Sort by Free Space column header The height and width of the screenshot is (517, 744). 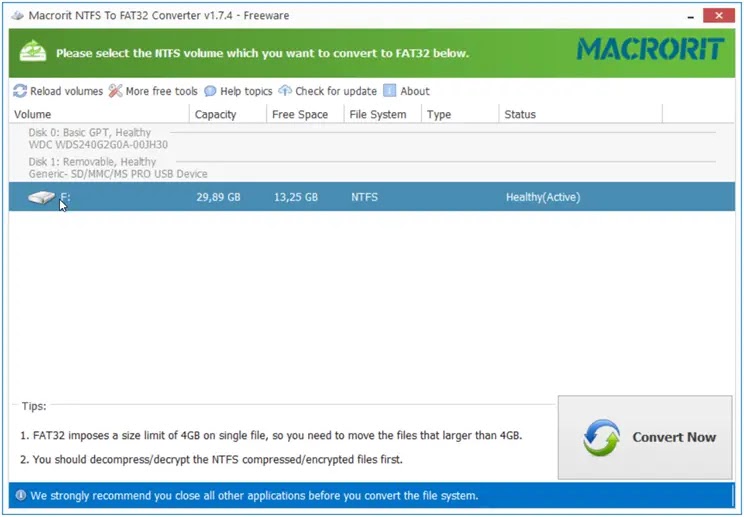click(305, 114)
